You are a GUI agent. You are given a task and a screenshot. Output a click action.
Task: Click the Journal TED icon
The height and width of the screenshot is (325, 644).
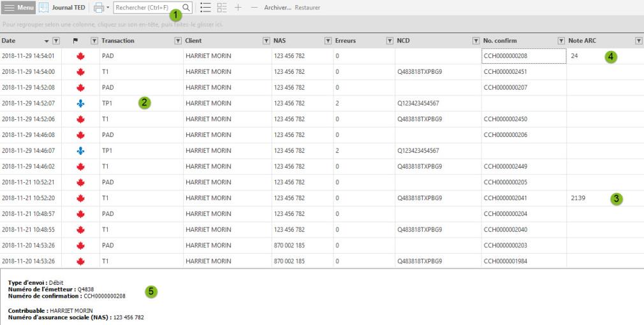pyautogui.click(x=44, y=8)
